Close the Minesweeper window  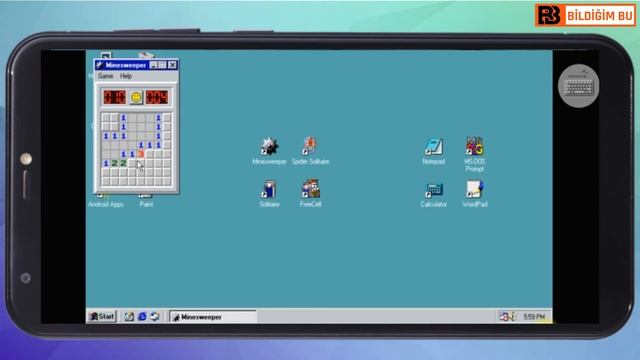click(172, 65)
